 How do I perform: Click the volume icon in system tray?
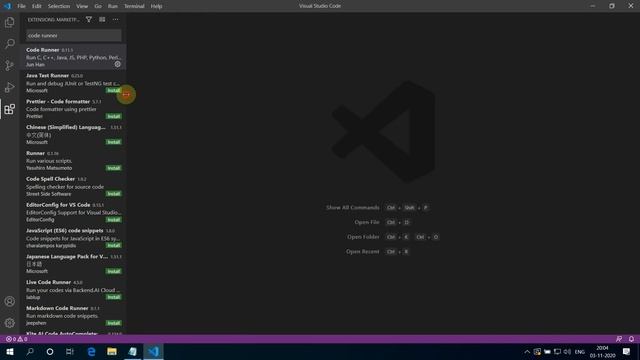(x=567, y=352)
